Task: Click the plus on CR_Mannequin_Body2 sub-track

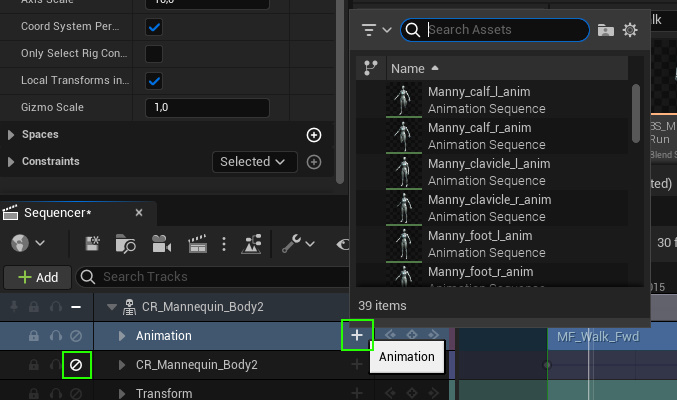Action: [357, 365]
